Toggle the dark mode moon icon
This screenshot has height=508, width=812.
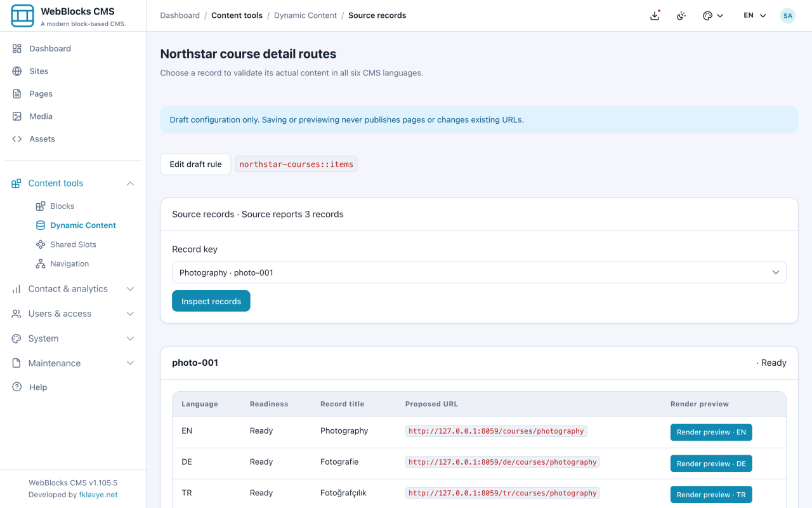(x=681, y=15)
